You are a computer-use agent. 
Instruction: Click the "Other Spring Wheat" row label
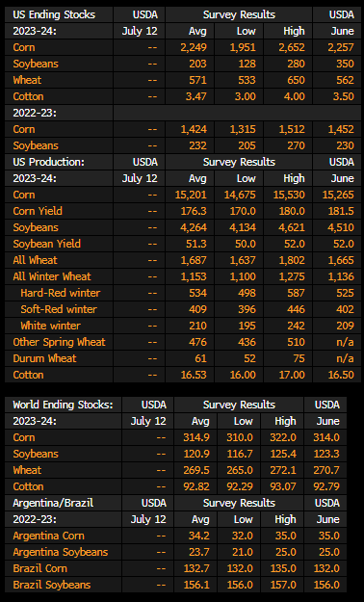pyautogui.click(x=59, y=343)
